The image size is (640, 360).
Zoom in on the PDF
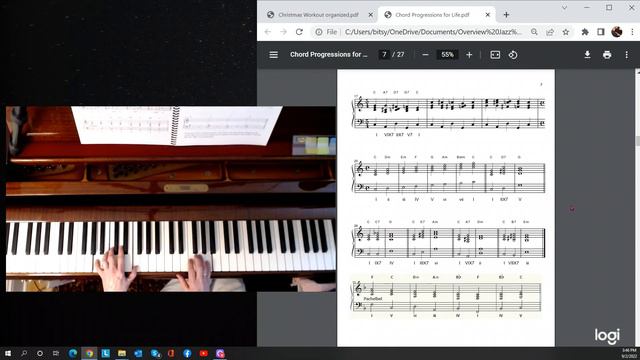pyautogui.click(x=469, y=55)
